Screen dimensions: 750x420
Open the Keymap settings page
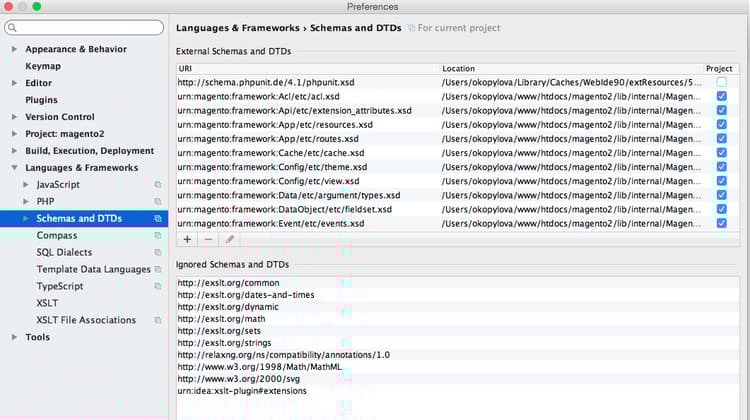43,66
